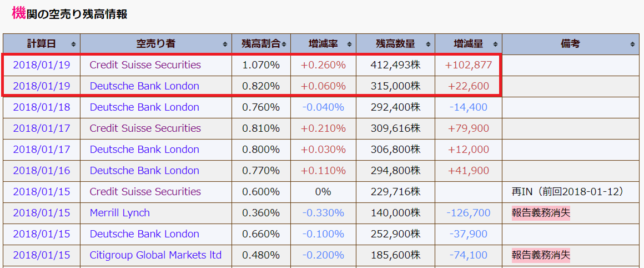Open Credit Suisse Securities link dated 2018/01/19
The width and height of the screenshot is (644, 268).
[145, 65]
